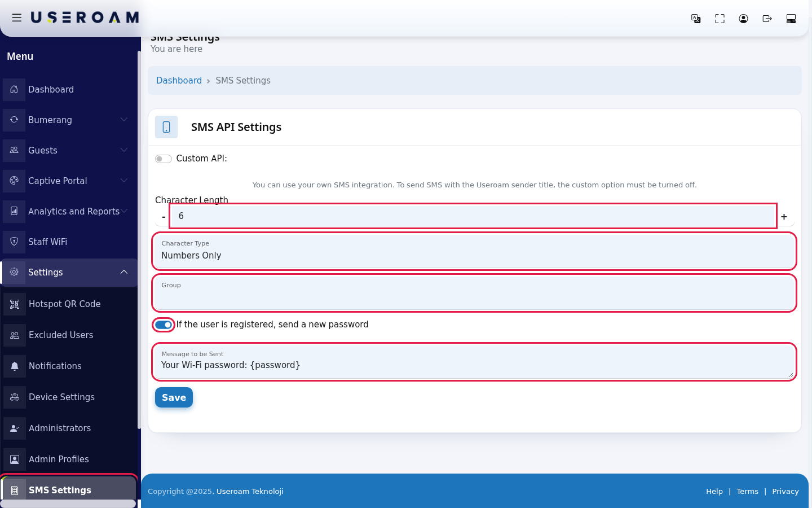Click the Dashboard home icon in sidebar
The height and width of the screenshot is (508, 812).
point(14,89)
